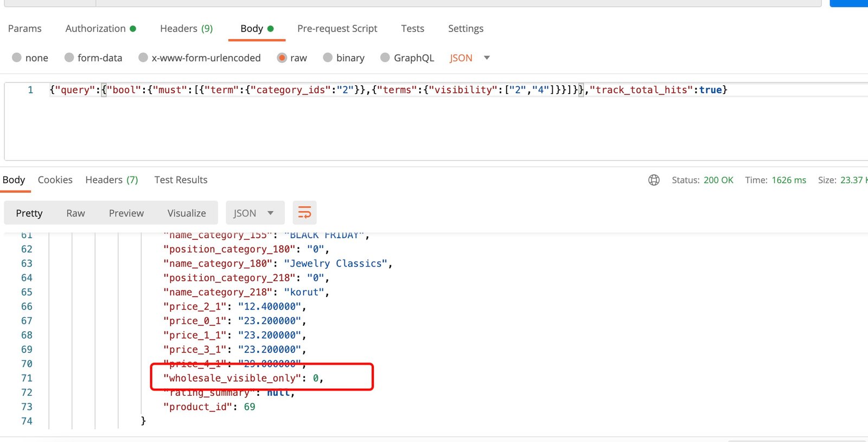
Task: Switch to the Authorization tab
Action: [x=95, y=29]
